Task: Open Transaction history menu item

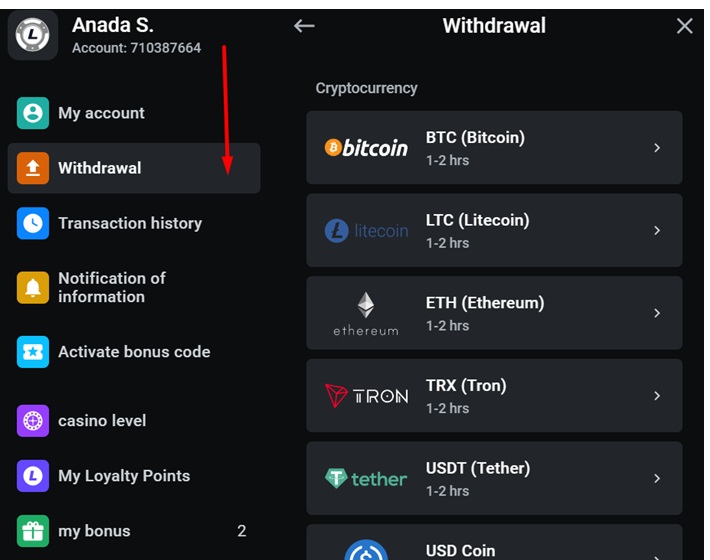Action: [x=130, y=223]
